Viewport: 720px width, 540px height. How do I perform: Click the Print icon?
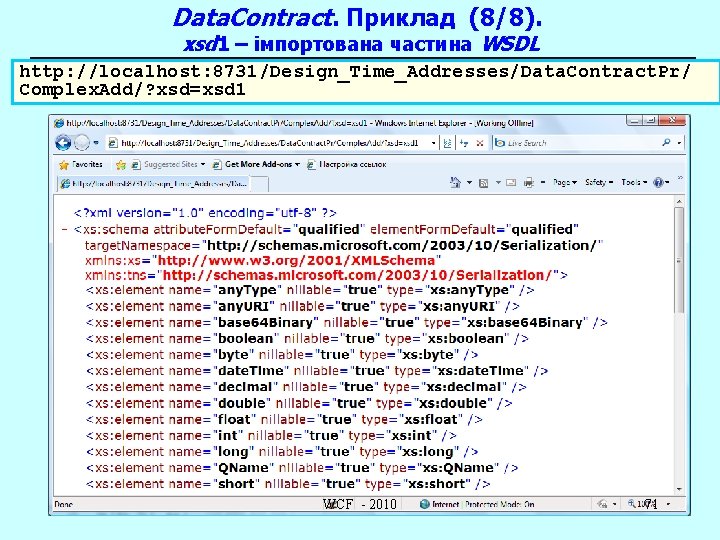coord(529,183)
